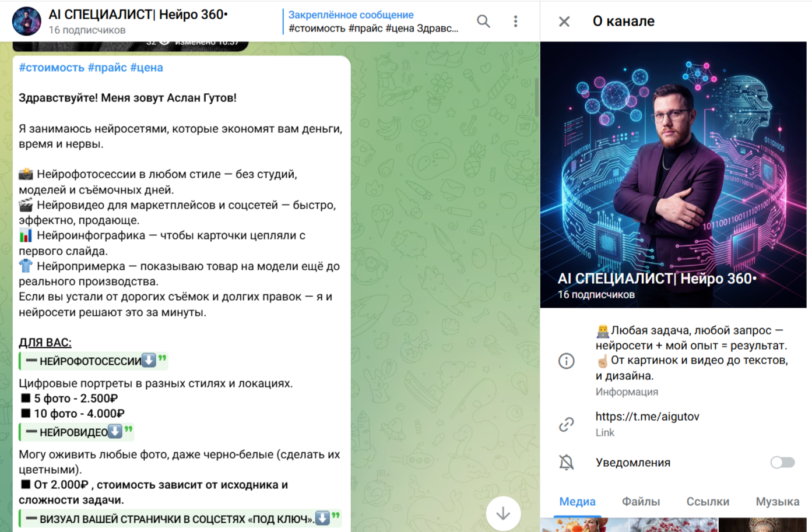
Task: Click the #цена hashtag
Action: [x=146, y=68]
